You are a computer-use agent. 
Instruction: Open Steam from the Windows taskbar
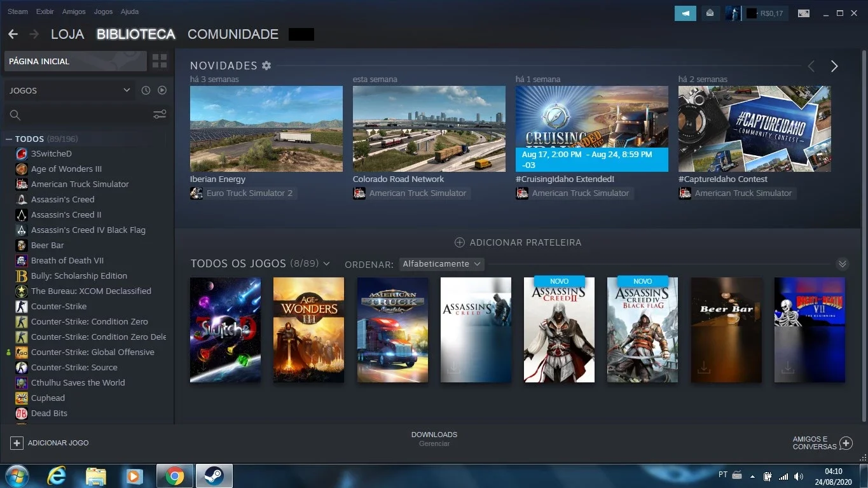click(x=214, y=476)
